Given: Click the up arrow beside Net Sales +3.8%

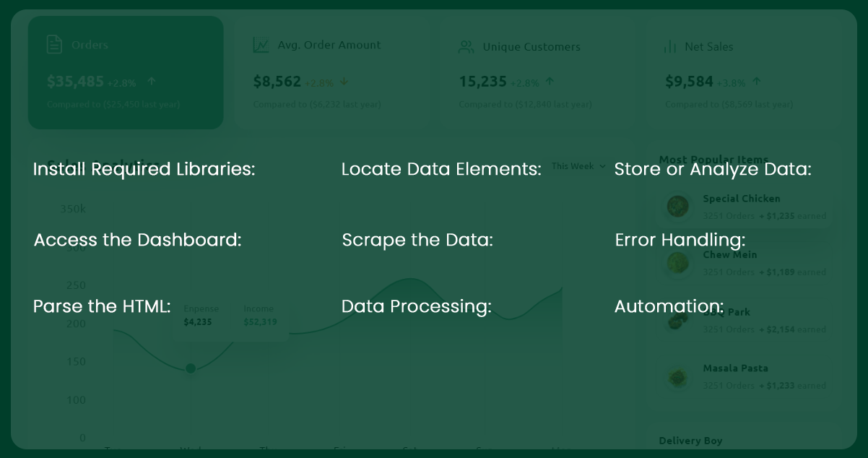Looking at the screenshot, I should [756, 82].
